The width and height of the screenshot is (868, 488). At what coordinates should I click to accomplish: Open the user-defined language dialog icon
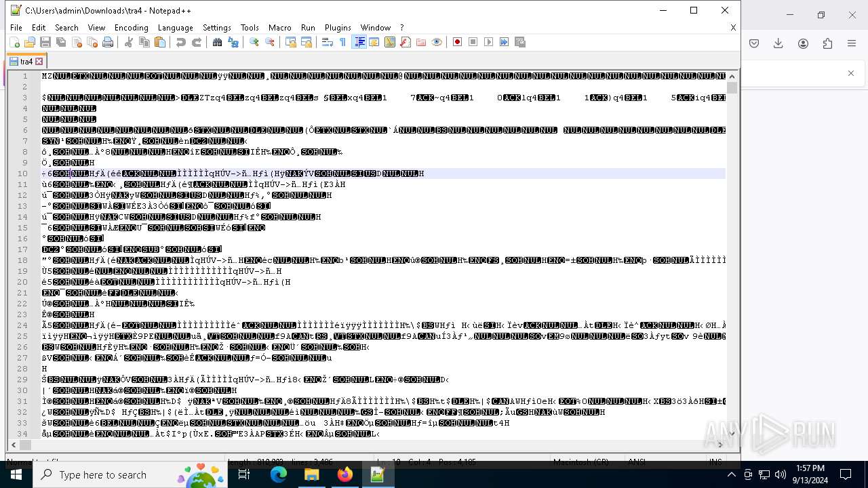pyautogui.click(x=374, y=42)
